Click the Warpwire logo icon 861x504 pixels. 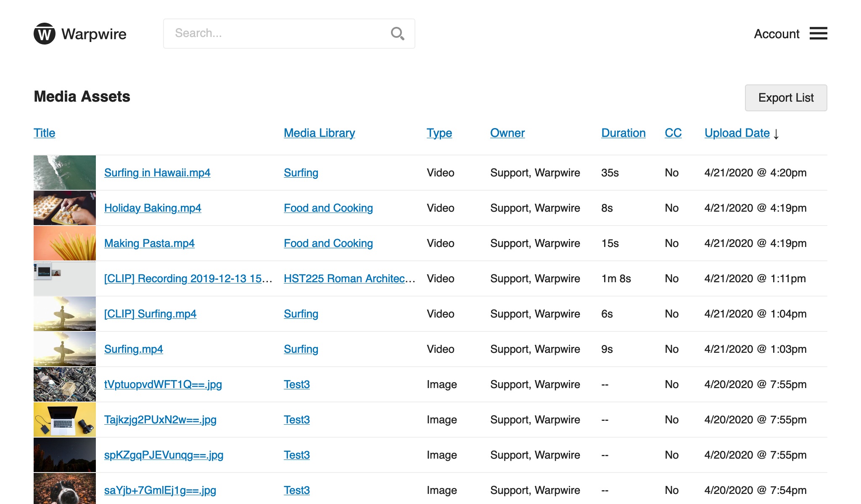[45, 34]
